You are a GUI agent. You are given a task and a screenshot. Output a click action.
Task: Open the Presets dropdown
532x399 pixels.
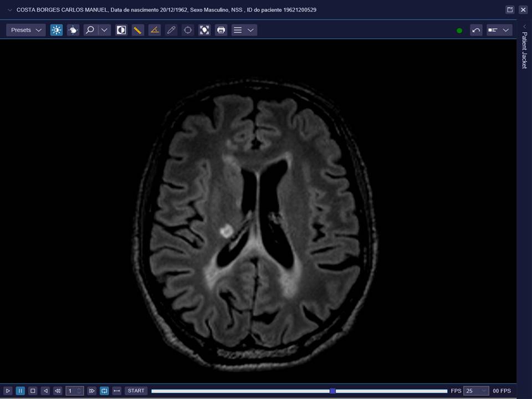[x=26, y=30]
